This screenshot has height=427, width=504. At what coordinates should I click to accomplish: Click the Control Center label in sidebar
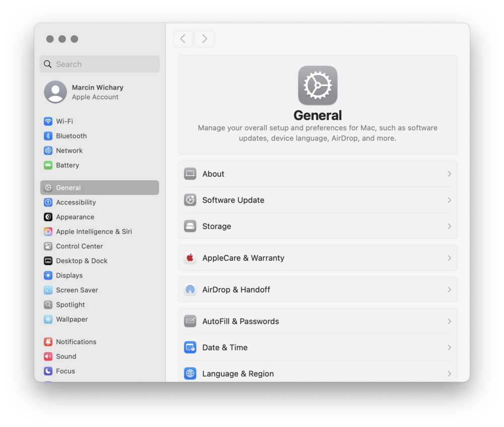80,246
